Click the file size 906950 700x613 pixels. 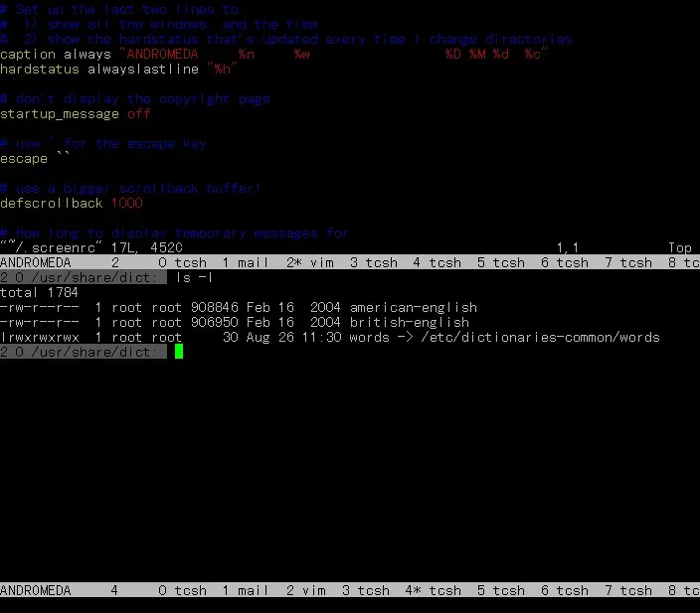point(215,322)
